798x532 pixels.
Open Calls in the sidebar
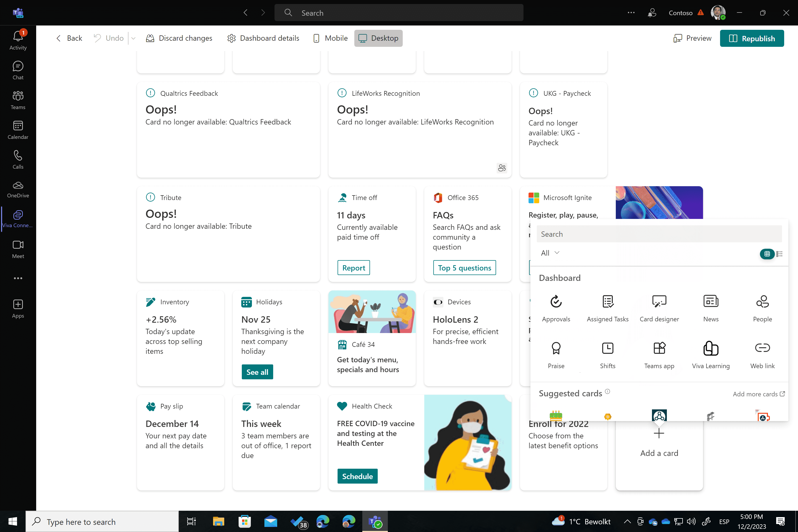(18, 160)
